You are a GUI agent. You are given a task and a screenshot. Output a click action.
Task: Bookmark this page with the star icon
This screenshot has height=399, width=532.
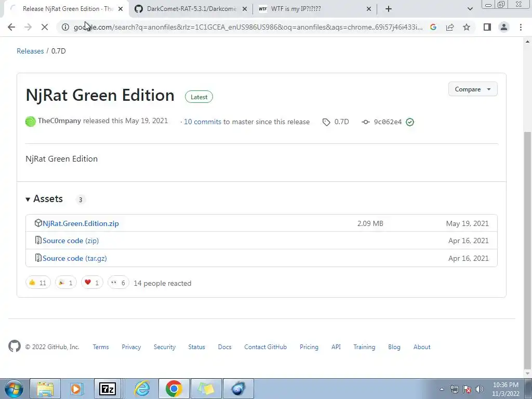click(467, 27)
